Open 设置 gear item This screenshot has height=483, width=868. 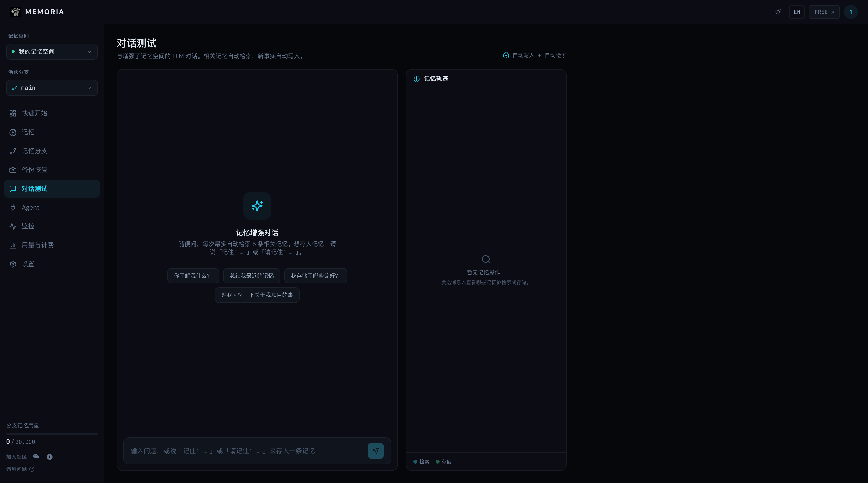pyautogui.click(x=52, y=264)
